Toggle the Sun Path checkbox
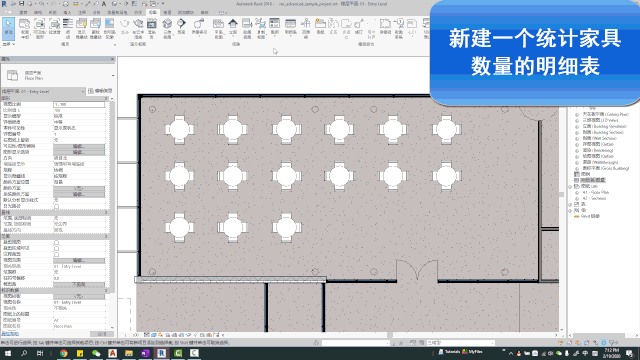The height and width of the screenshot is (360, 640). 56,206
